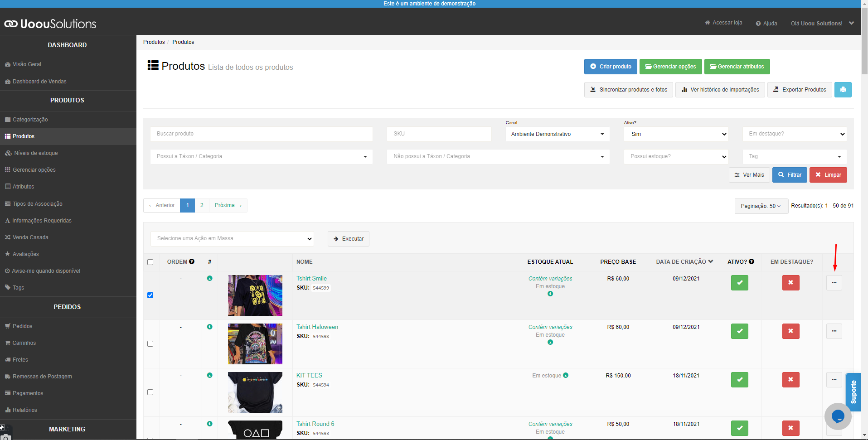This screenshot has width=868, height=440.
Task: Click UoouSolutions logo in header
Action: click(x=50, y=24)
